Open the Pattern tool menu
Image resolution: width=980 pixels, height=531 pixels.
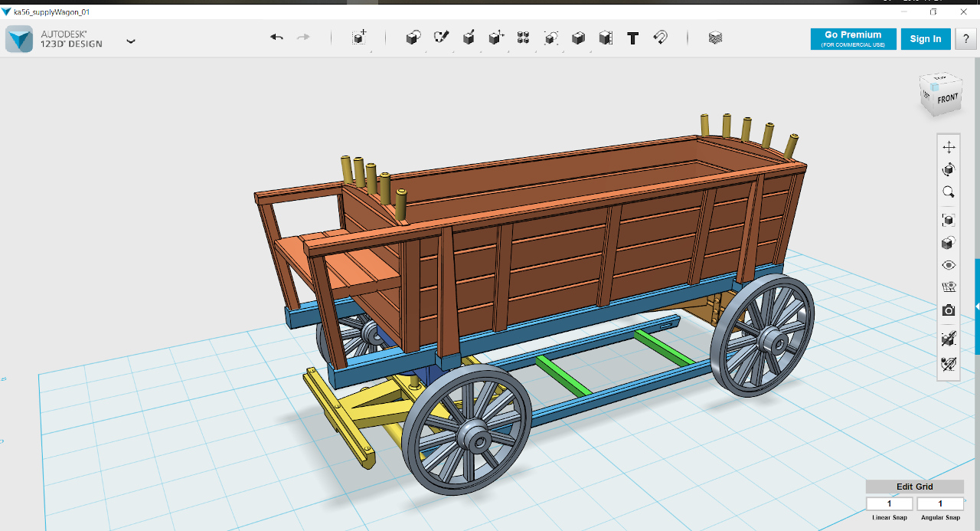[524, 38]
